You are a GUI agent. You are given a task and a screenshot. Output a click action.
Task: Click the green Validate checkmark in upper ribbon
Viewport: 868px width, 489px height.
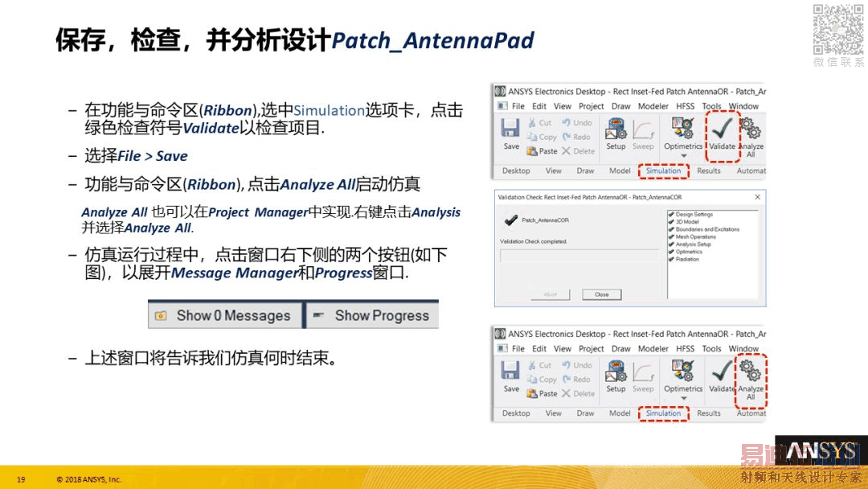[722, 129]
